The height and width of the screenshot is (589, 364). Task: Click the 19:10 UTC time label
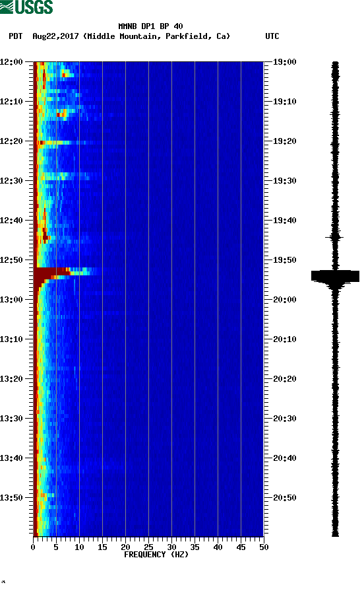click(284, 102)
